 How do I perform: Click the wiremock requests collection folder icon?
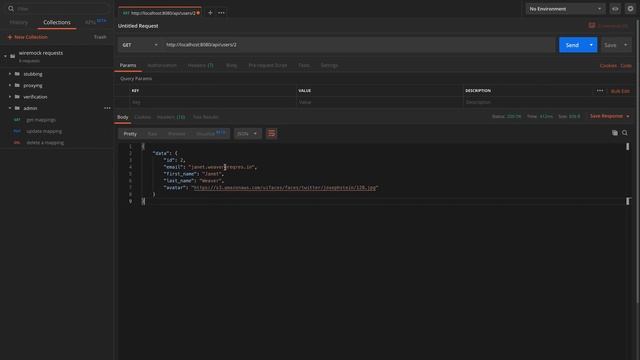pos(13,56)
